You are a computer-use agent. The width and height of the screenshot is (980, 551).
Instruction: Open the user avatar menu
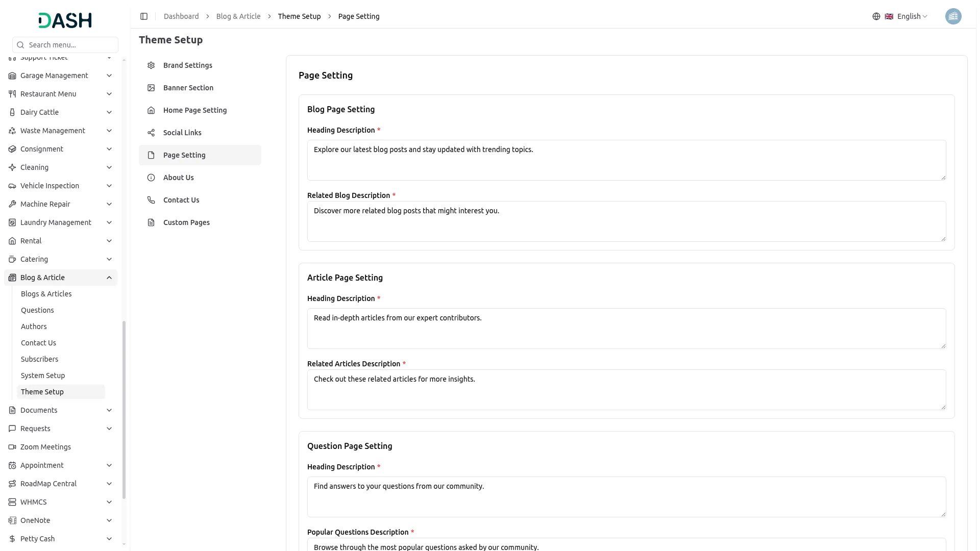(953, 16)
